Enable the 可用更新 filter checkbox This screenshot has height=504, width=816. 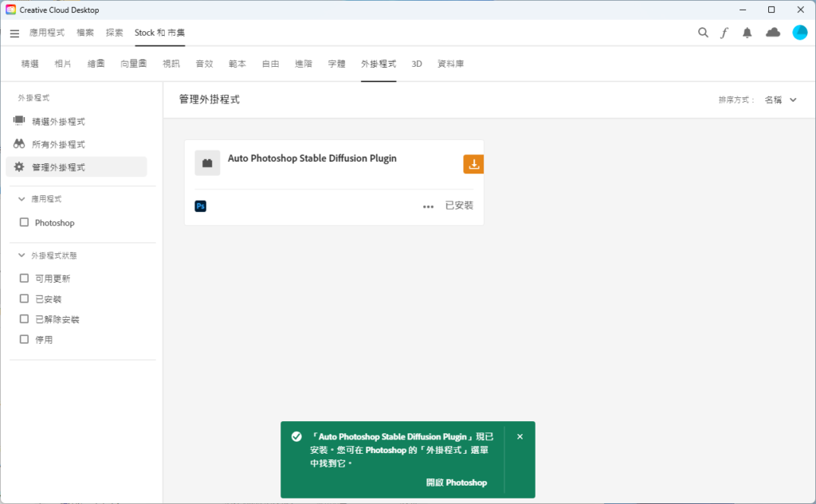(24, 278)
